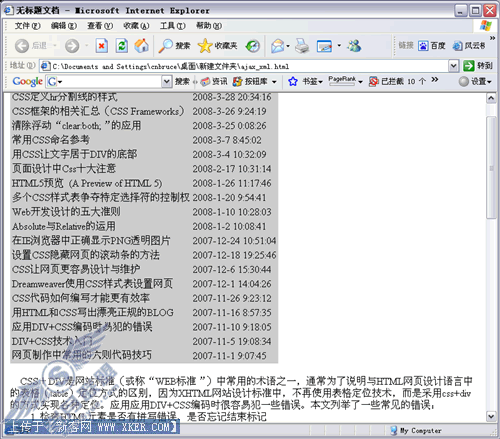Click the green Go arrow icon
500x439 pixels.
[469, 66]
